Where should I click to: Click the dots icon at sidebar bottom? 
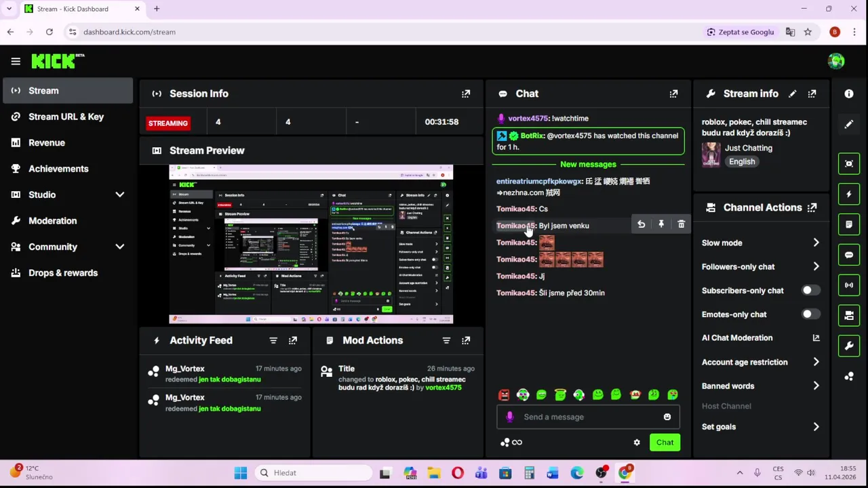[x=849, y=377]
